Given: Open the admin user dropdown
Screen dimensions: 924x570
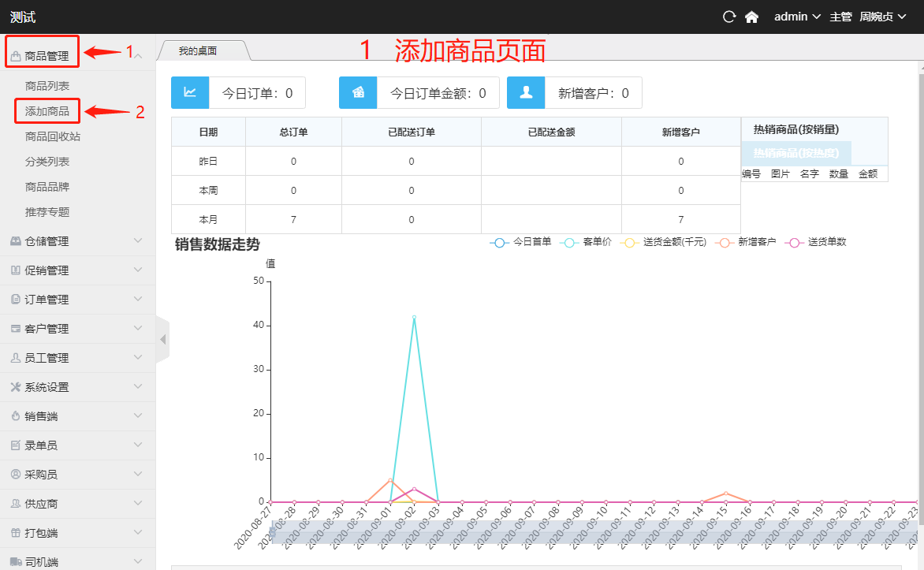Looking at the screenshot, I should pyautogui.click(x=797, y=17).
